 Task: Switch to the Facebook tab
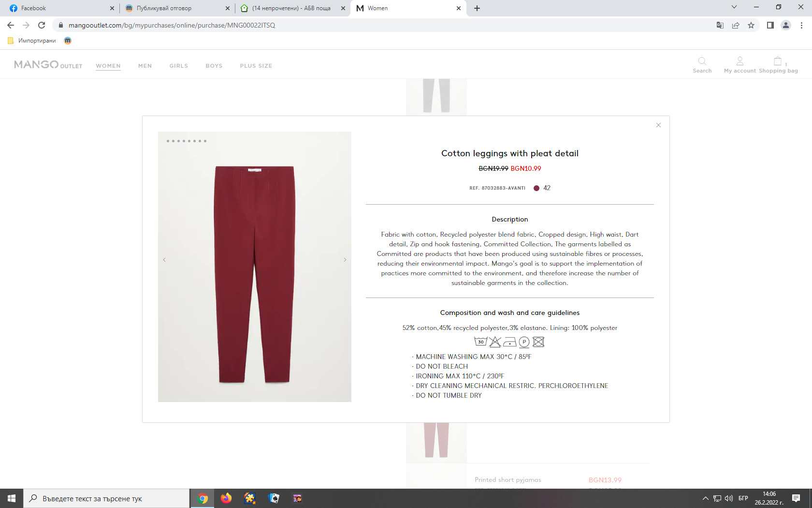(x=59, y=8)
